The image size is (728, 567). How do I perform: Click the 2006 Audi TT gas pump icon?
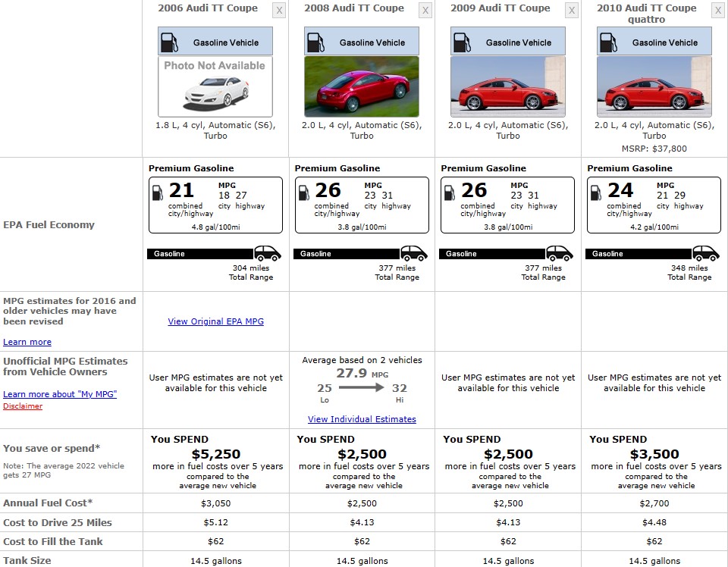pyautogui.click(x=169, y=42)
